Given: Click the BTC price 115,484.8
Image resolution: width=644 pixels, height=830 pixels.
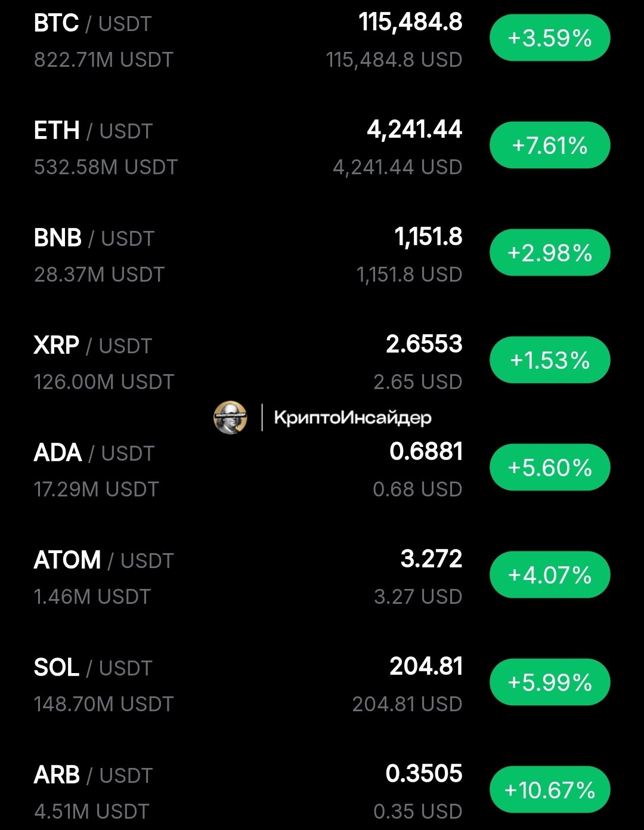Looking at the screenshot, I should (x=410, y=23).
